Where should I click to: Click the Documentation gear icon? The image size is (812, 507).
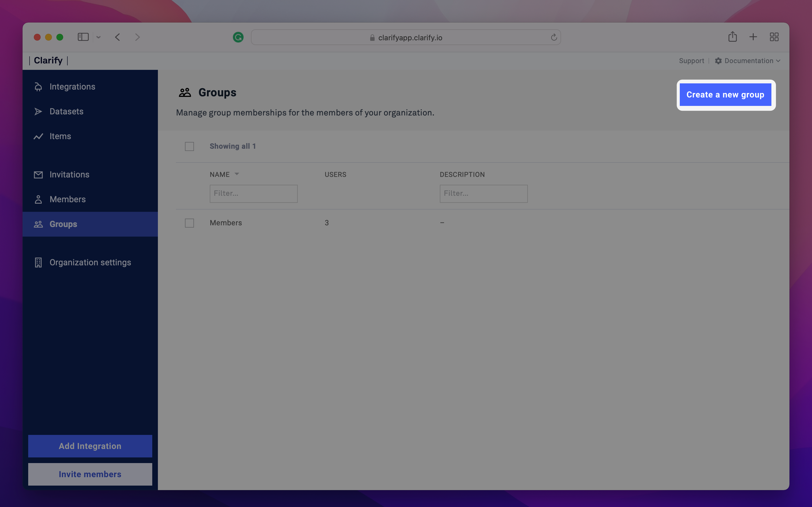point(718,61)
